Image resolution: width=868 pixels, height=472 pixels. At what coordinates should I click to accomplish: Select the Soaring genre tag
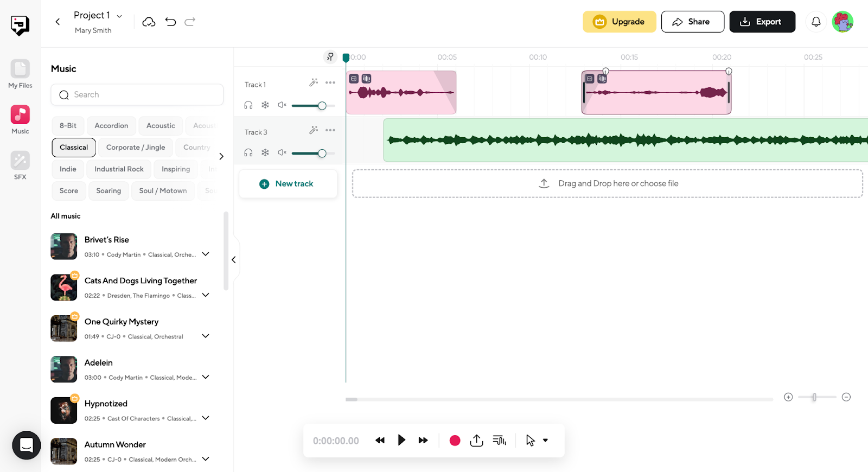pyautogui.click(x=108, y=191)
